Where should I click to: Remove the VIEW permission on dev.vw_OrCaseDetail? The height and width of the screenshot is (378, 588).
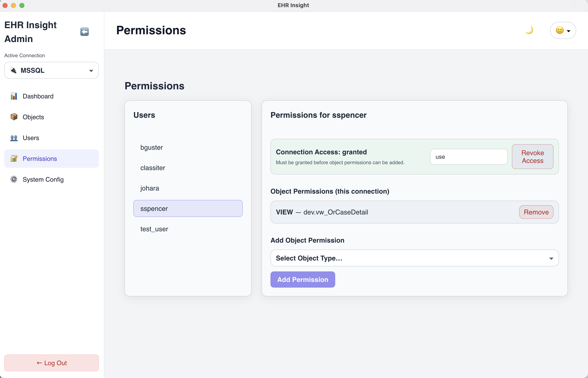point(536,212)
